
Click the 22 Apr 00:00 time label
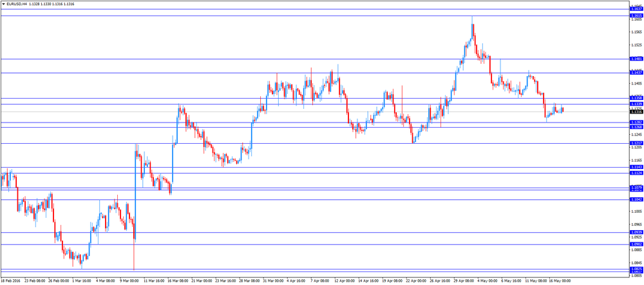(x=415, y=281)
